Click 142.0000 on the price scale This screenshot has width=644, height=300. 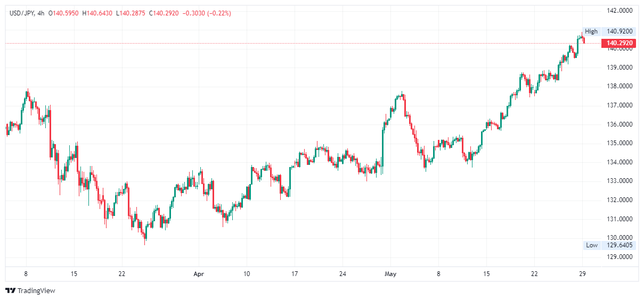click(x=620, y=11)
